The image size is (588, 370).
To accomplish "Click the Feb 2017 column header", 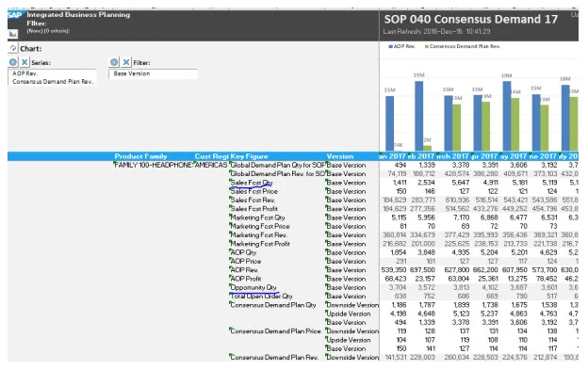I will point(421,156).
